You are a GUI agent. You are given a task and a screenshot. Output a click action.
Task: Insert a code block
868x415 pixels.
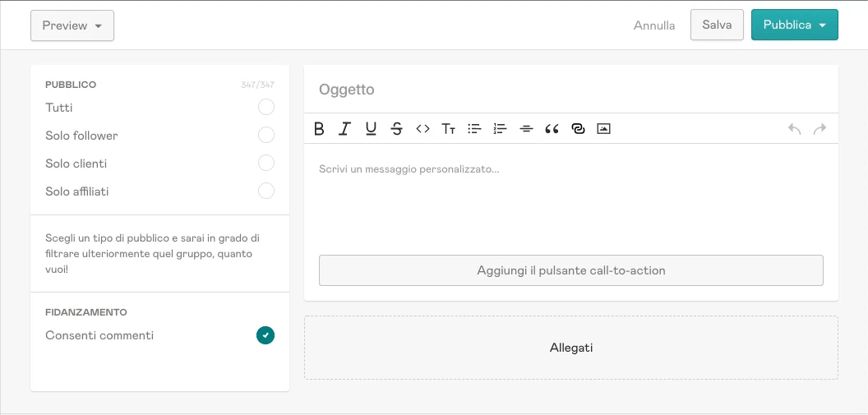point(422,128)
